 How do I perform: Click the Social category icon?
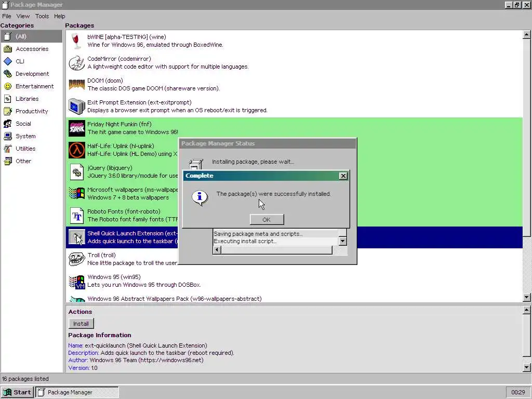click(8, 124)
